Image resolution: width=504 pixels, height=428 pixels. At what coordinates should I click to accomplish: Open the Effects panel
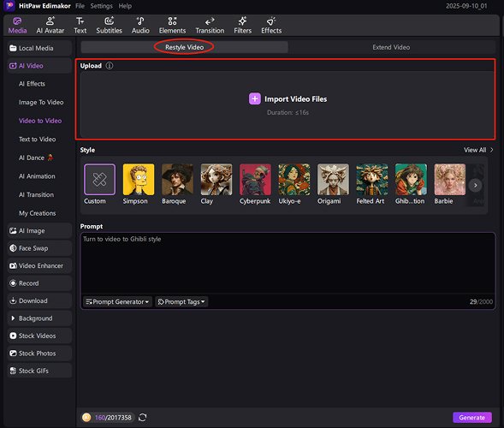pos(271,26)
